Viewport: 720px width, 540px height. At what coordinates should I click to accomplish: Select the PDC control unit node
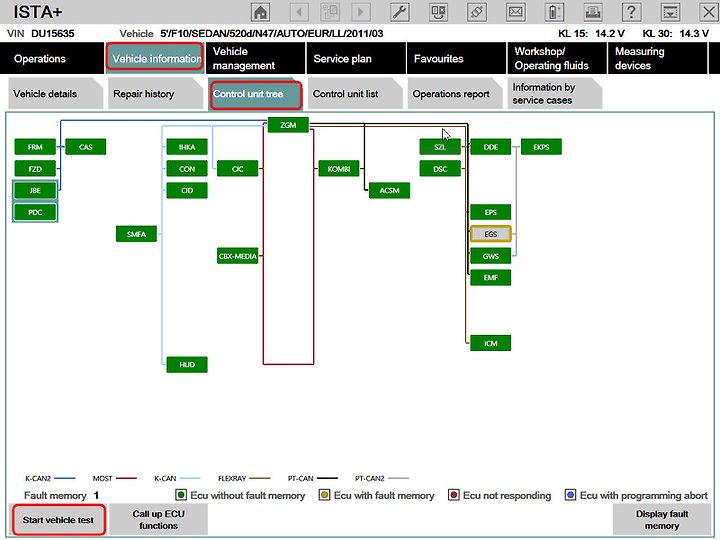click(x=35, y=212)
